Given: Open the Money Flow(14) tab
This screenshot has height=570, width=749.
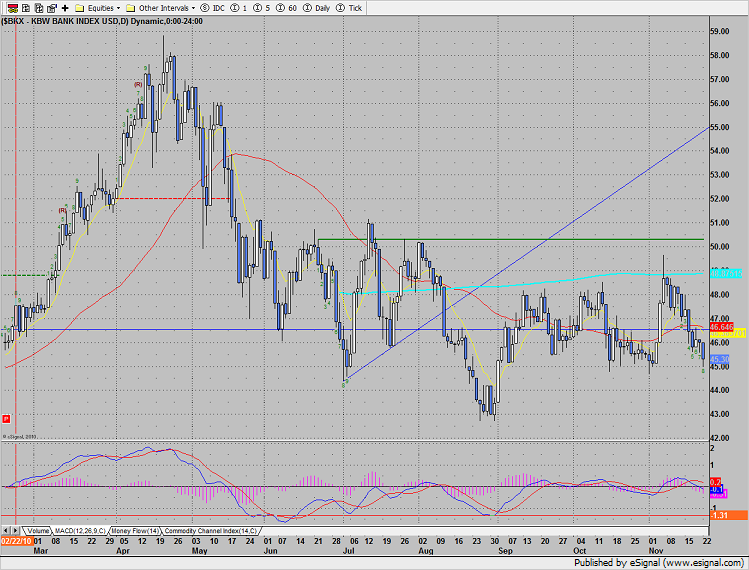Looking at the screenshot, I should (x=135, y=531).
